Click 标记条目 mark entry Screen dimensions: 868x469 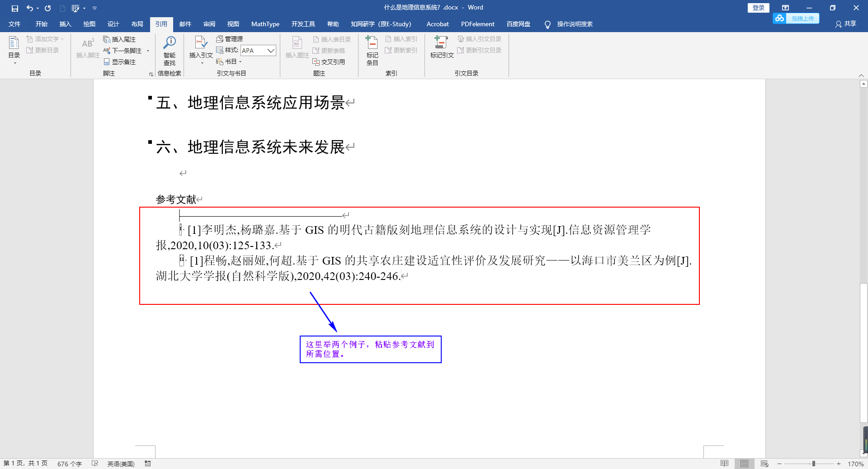pos(372,51)
